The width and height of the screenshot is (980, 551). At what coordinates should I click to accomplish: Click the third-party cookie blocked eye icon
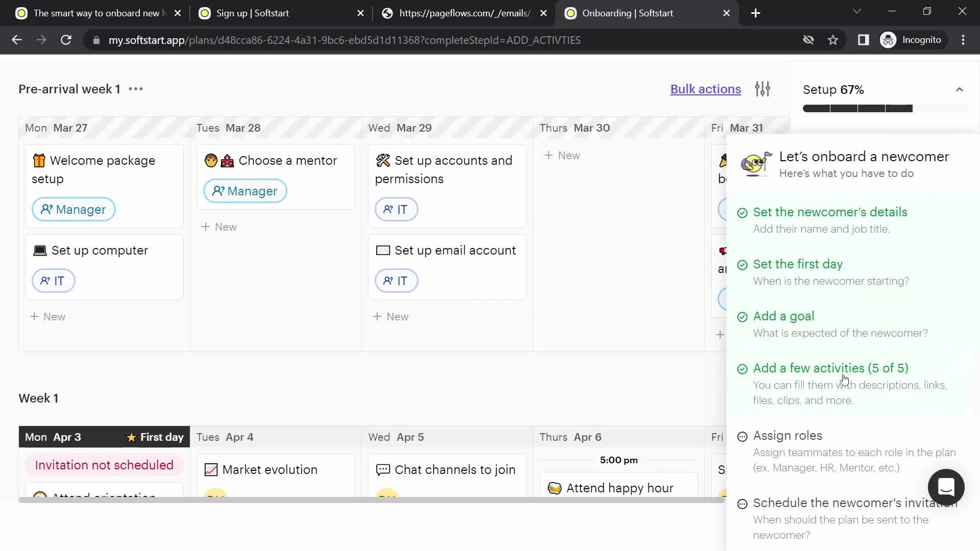click(x=808, y=40)
